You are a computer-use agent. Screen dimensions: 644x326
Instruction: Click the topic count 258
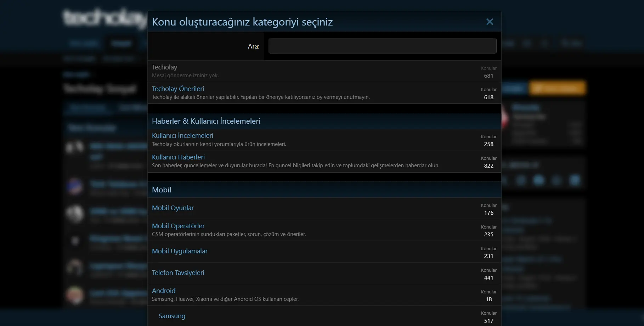488,144
